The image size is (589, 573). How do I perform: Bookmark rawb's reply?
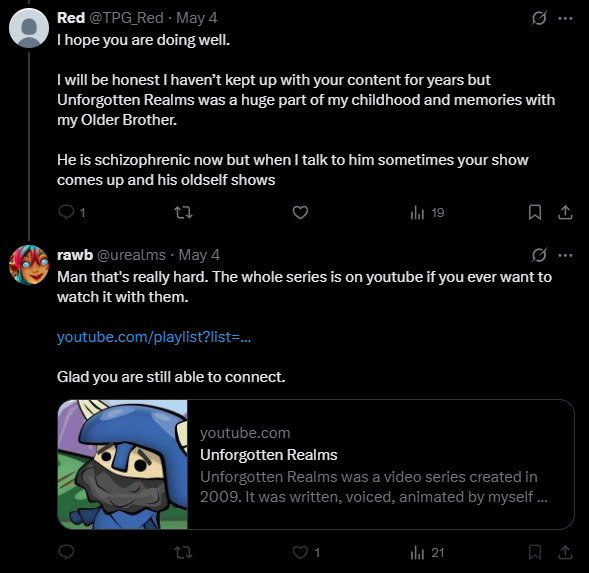click(535, 552)
